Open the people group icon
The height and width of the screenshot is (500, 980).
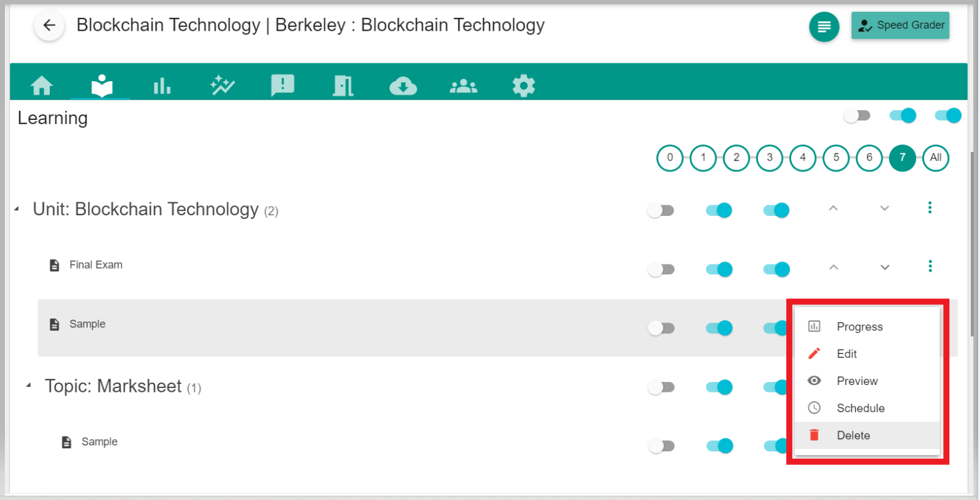tap(463, 86)
